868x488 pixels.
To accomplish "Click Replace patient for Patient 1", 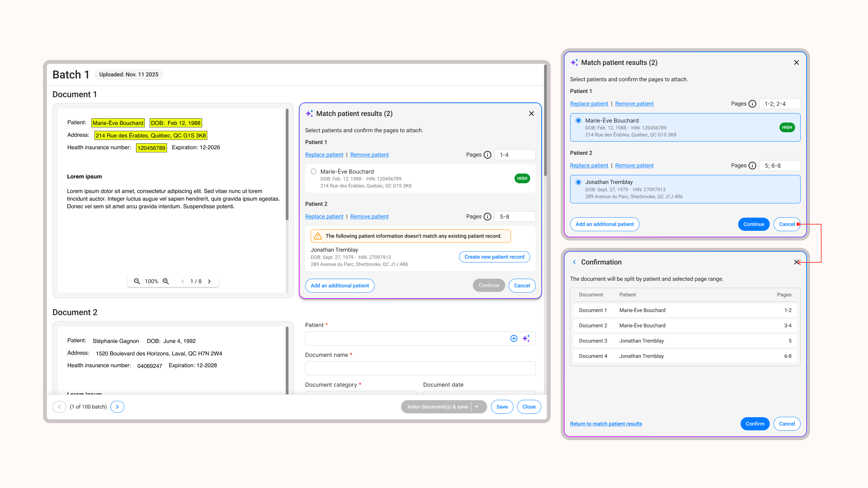I will (324, 154).
